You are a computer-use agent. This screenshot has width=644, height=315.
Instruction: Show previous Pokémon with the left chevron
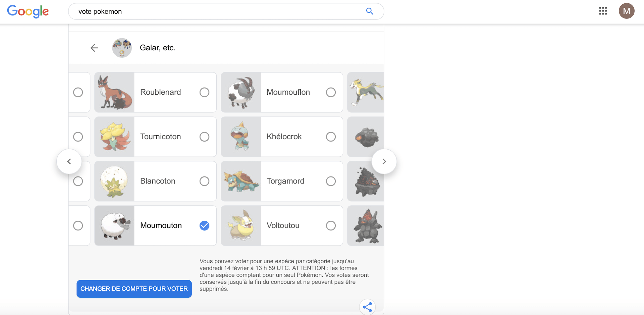click(x=69, y=161)
